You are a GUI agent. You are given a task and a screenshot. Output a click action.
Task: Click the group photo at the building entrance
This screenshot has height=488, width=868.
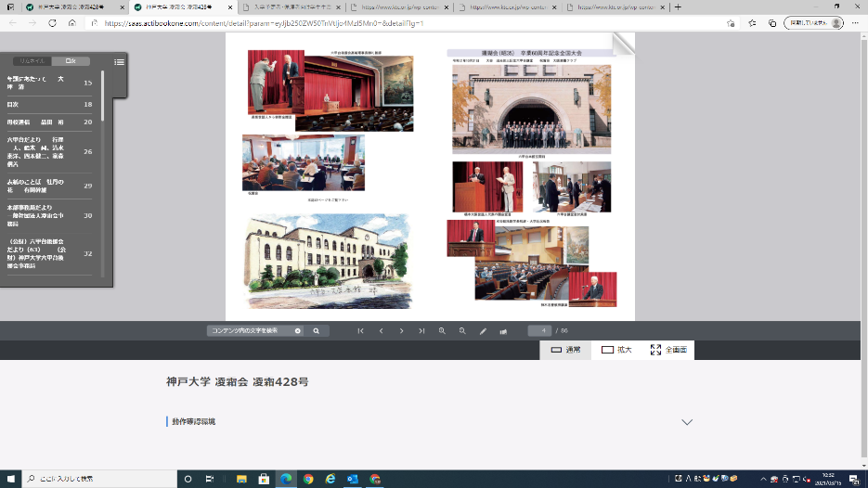531,109
